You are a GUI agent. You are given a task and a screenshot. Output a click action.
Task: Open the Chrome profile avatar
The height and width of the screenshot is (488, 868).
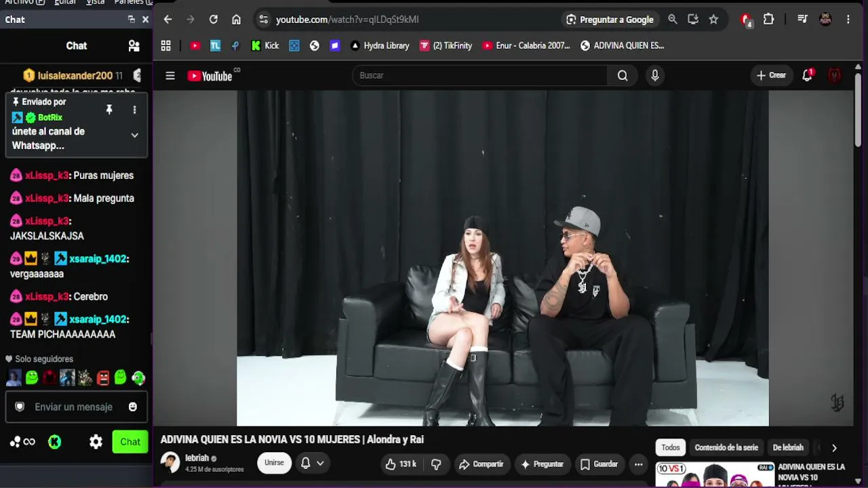(825, 20)
